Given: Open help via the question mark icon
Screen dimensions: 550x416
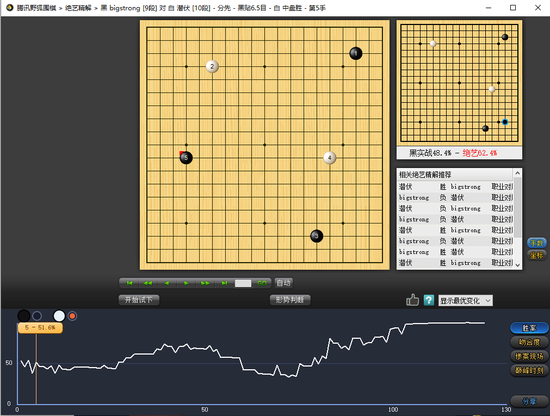Looking at the screenshot, I should (x=429, y=300).
